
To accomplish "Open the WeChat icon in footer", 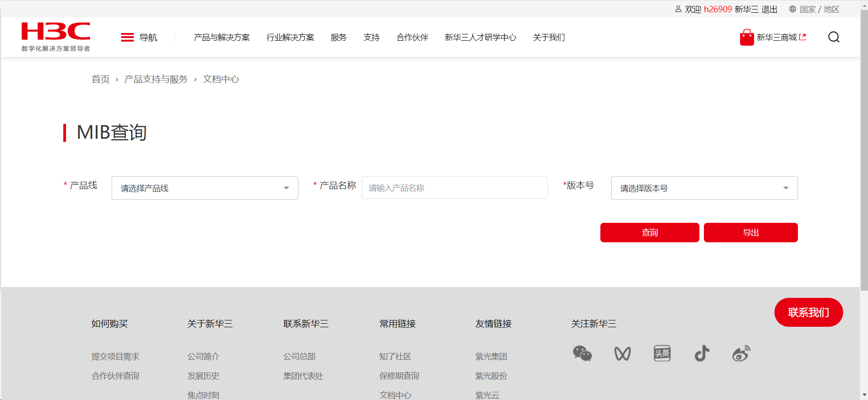I will click(x=582, y=353).
